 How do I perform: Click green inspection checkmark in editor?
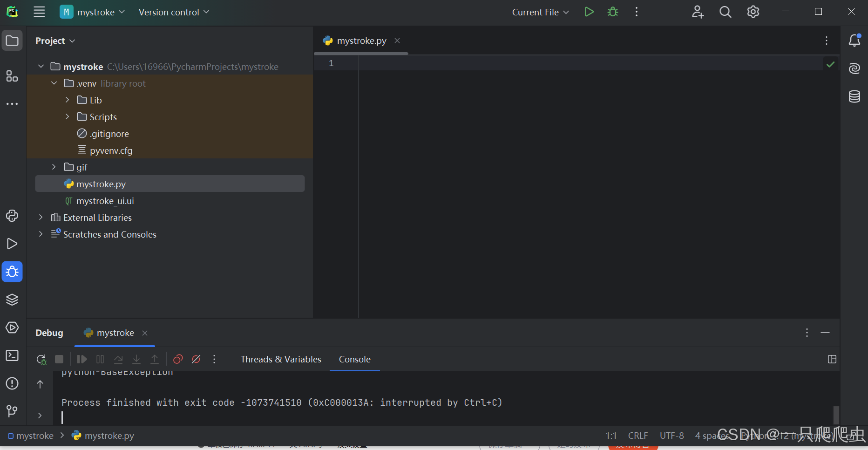[830, 64]
